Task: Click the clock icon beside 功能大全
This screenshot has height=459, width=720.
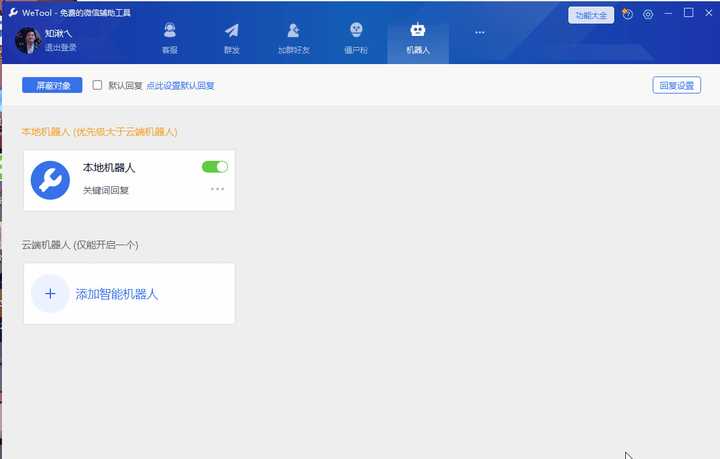Action: click(627, 14)
